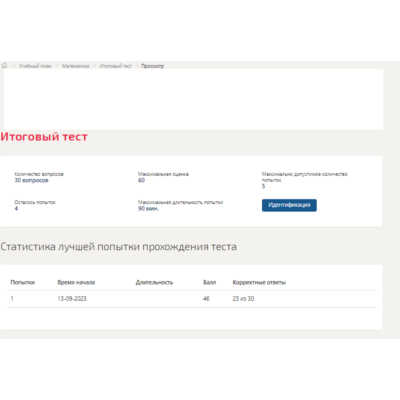Screen dimensions: 400x400
Task: Select the 'Корректные ответы' column header
Action: 259,282
